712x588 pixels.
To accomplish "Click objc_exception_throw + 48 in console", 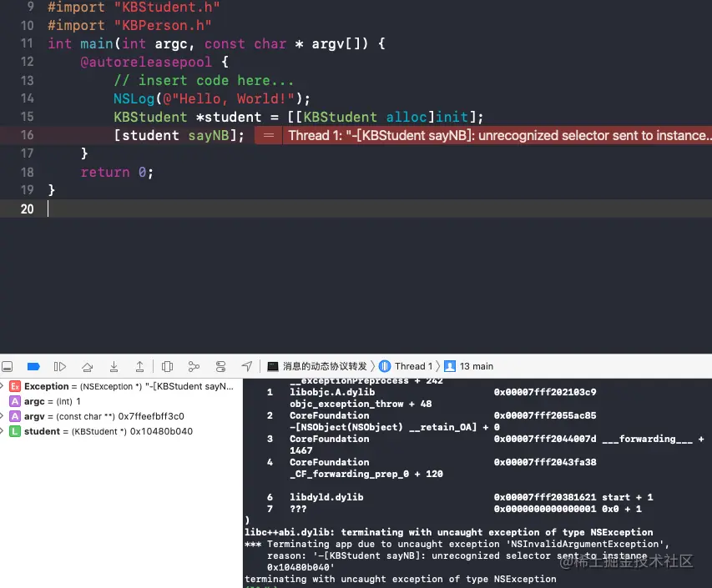I will [361, 404].
